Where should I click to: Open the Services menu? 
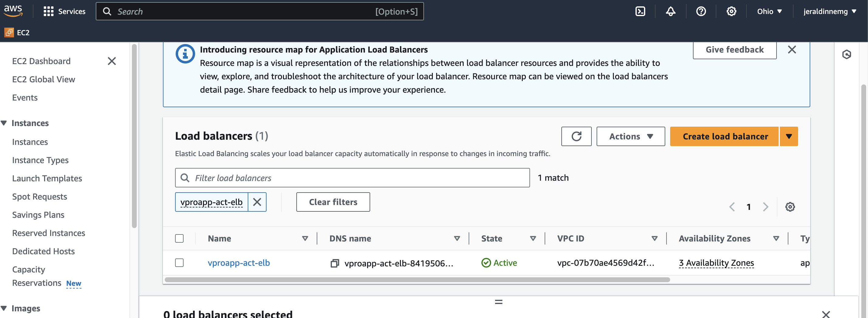[x=64, y=12]
